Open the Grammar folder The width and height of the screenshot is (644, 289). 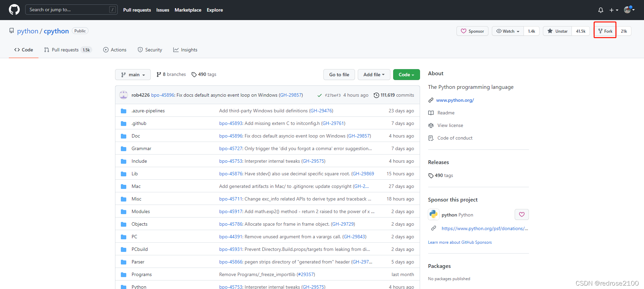click(141, 148)
